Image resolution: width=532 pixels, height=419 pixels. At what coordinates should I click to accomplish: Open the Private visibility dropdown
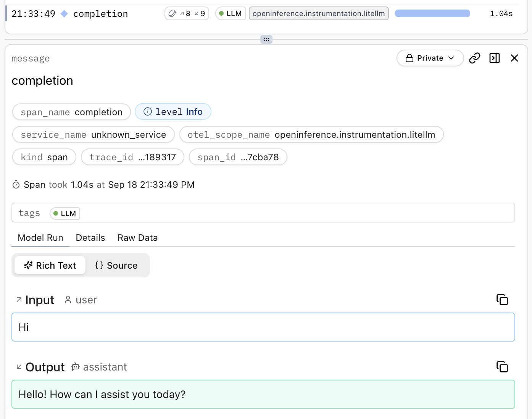430,58
